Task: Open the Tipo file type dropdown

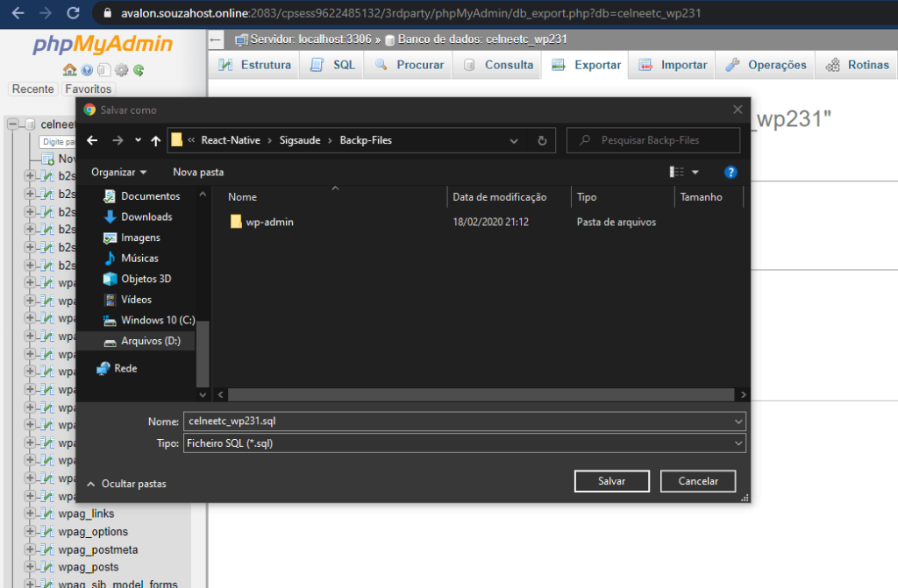Action: 738,443
